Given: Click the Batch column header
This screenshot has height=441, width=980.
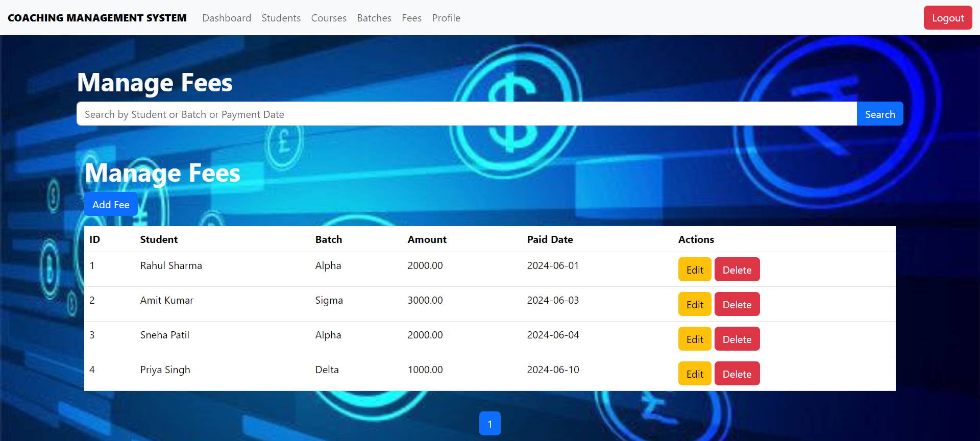Looking at the screenshot, I should tap(329, 239).
